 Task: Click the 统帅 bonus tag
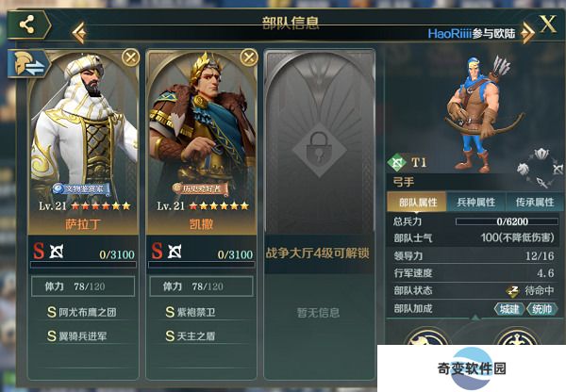pyautogui.click(x=541, y=309)
